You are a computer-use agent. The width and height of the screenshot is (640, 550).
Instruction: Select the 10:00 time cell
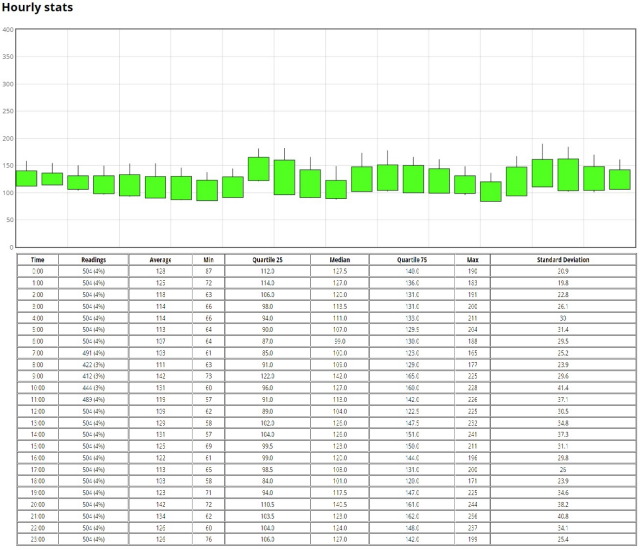(38, 388)
